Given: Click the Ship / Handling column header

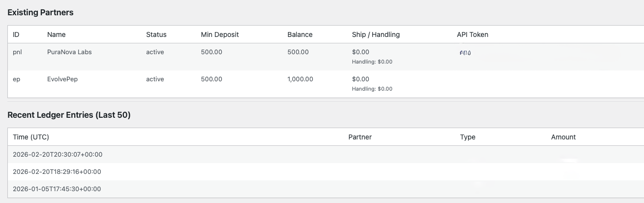Looking at the screenshot, I should [x=376, y=34].
